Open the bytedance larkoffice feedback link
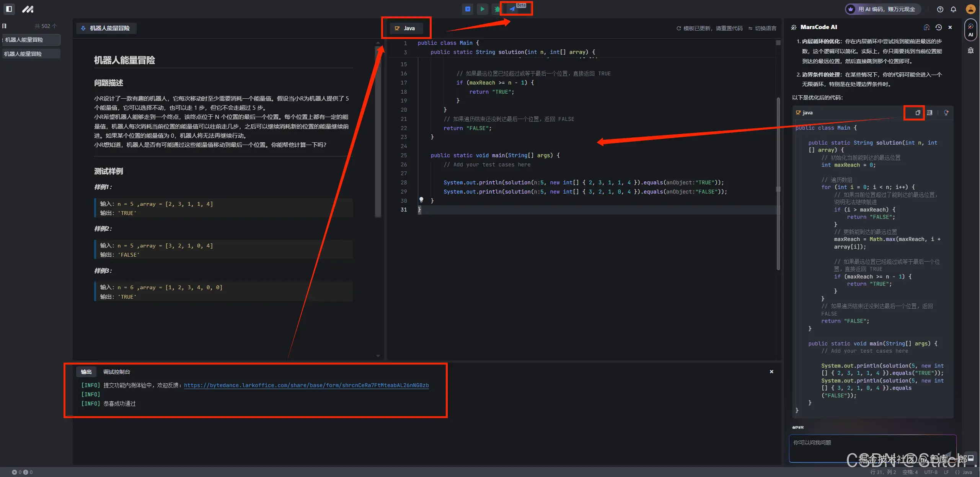Image resolution: width=980 pixels, height=477 pixels. pos(306,385)
